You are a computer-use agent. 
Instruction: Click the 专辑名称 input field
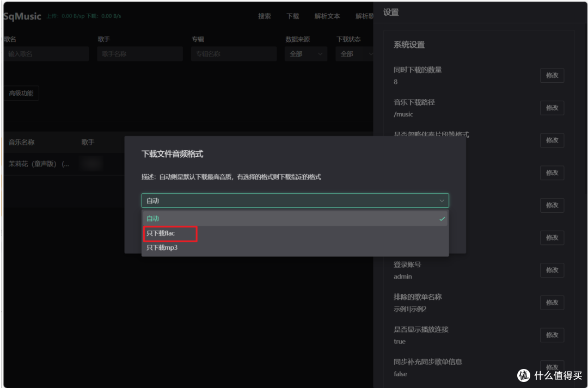(234, 54)
